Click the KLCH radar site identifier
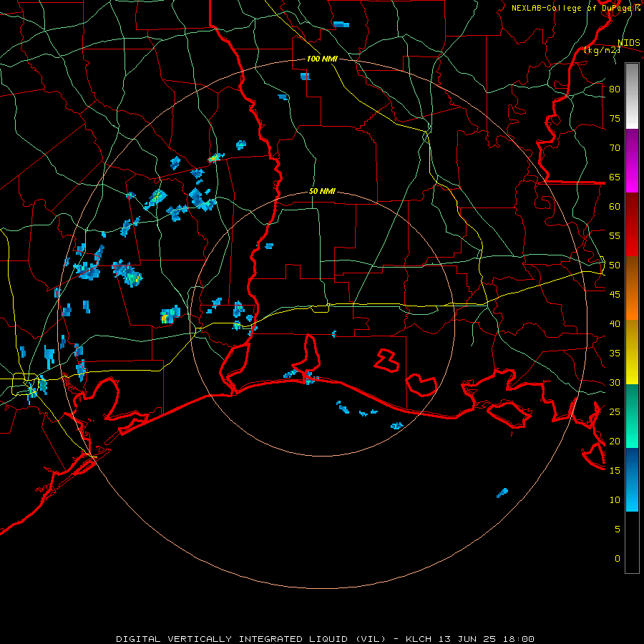This screenshot has width=644, height=644. click(x=419, y=639)
